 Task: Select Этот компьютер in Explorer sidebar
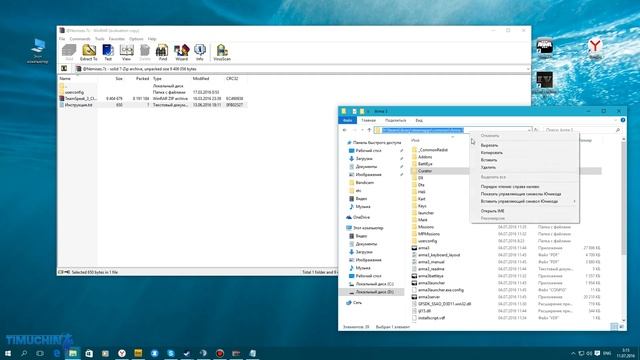click(x=368, y=228)
